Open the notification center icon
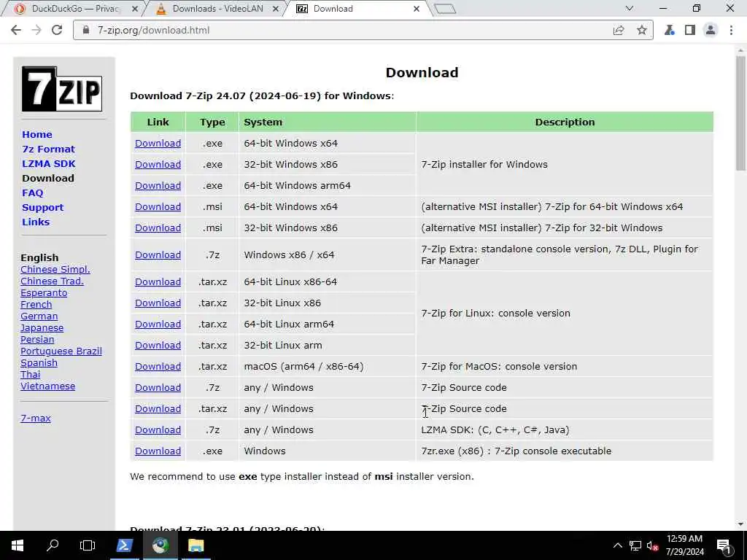747x560 pixels. (x=724, y=545)
